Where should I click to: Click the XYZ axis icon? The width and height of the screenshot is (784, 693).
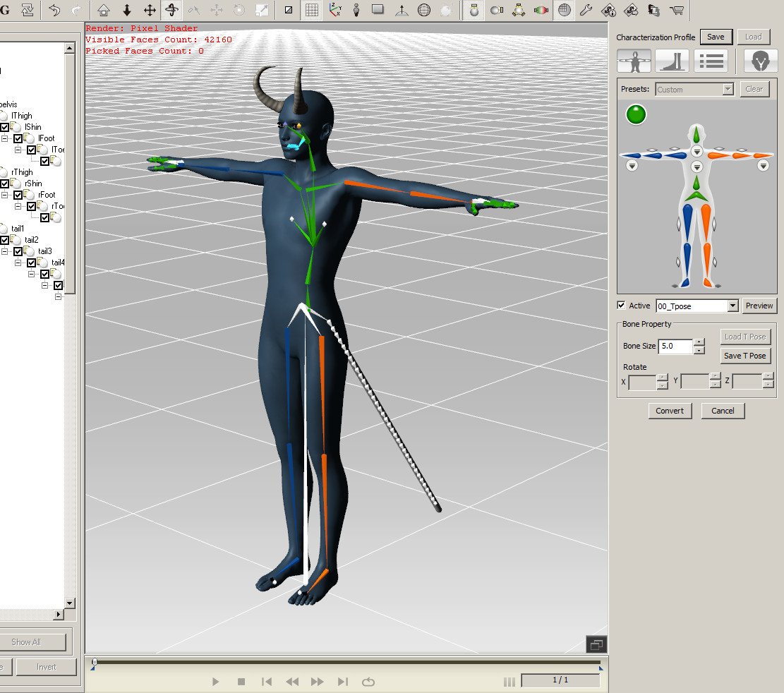coord(334,10)
